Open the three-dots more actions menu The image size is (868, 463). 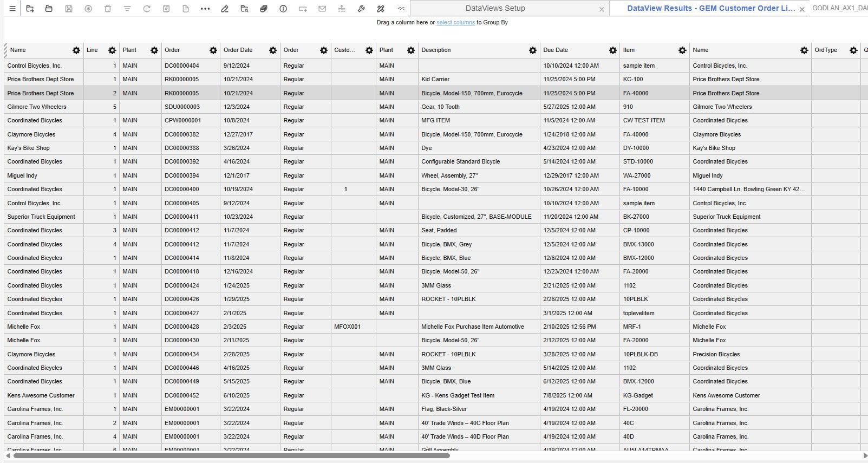(205, 9)
